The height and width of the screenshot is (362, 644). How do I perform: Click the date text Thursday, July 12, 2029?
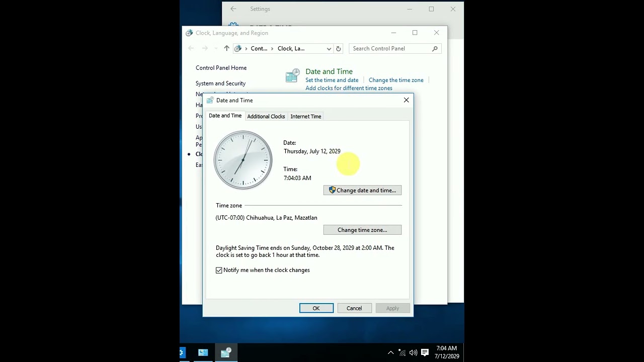[312, 151]
